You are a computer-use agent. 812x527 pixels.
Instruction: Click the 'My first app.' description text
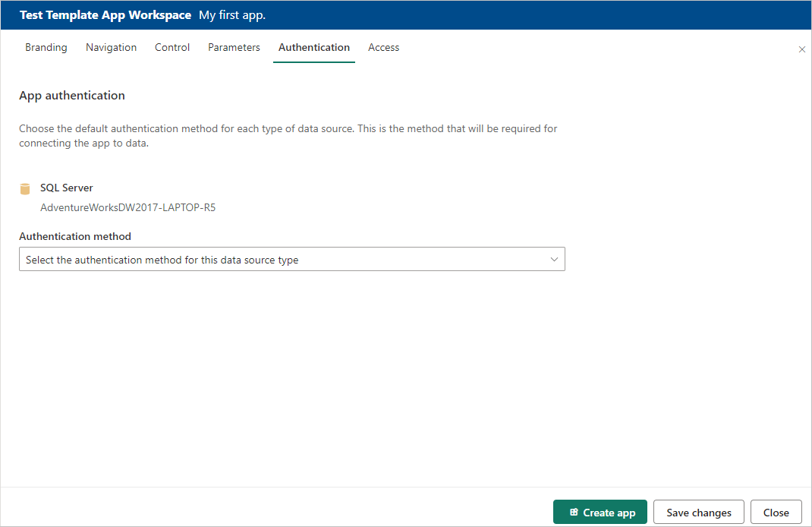232,15
